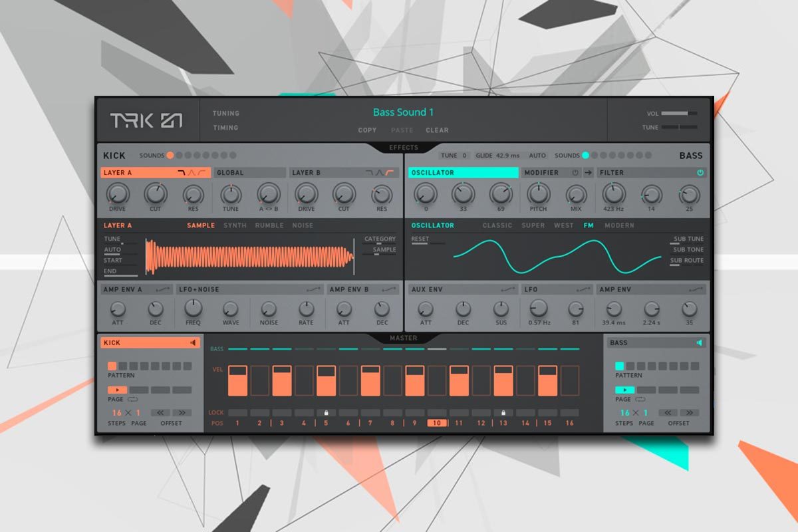Toggle the velocity step 2 on
Image resolution: width=798 pixels, height=532 pixels.
[x=259, y=381]
